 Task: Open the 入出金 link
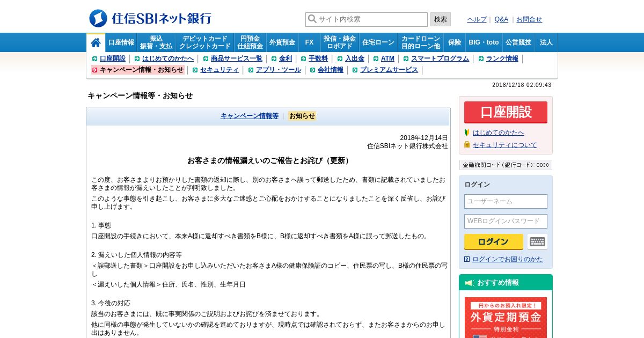[355, 58]
